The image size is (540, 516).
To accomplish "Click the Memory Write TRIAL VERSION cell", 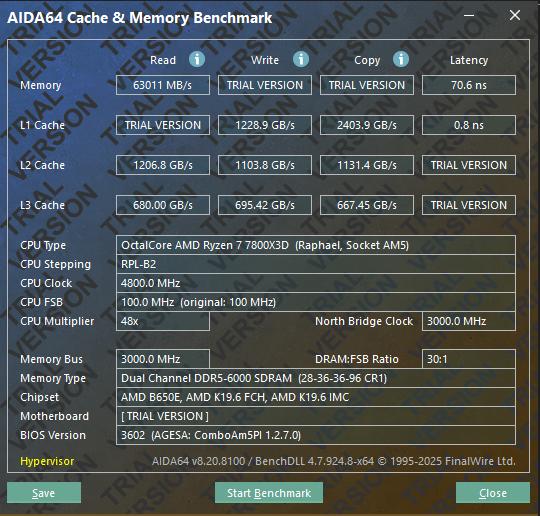I will click(265, 85).
